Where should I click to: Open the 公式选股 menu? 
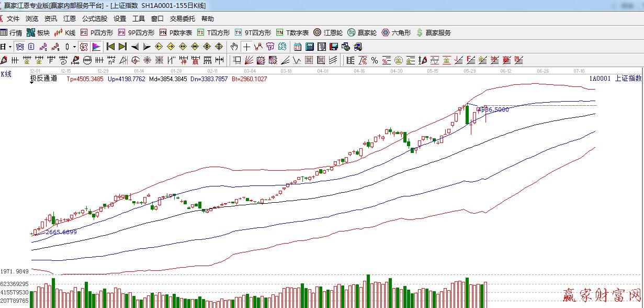(94, 19)
